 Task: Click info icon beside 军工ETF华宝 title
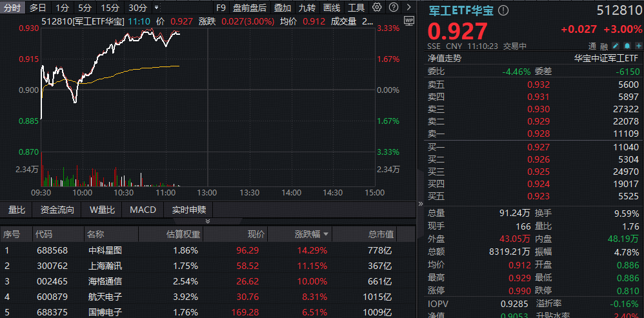[504, 10]
